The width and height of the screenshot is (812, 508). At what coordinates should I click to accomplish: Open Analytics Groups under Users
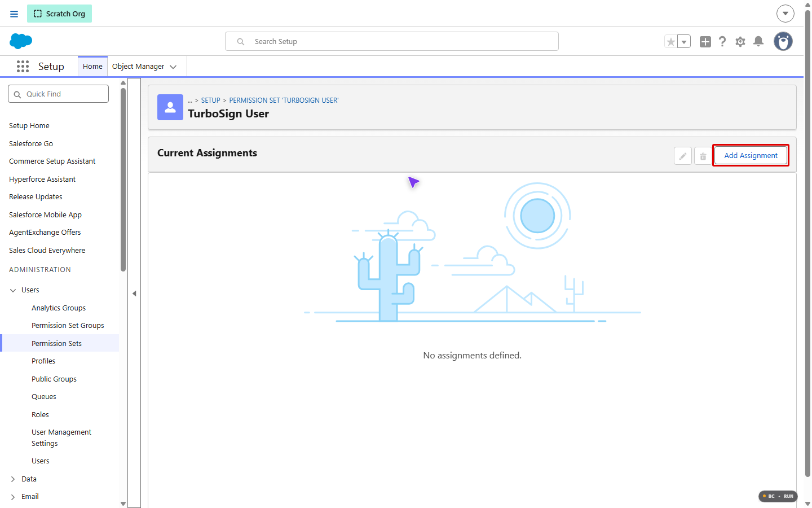(59, 308)
